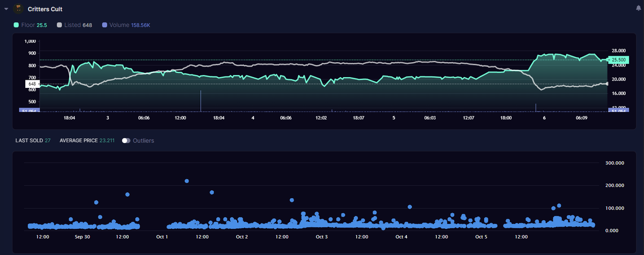Click the Sep 30 date label
Image resolution: width=644 pixels, height=255 pixels.
coord(82,236)
